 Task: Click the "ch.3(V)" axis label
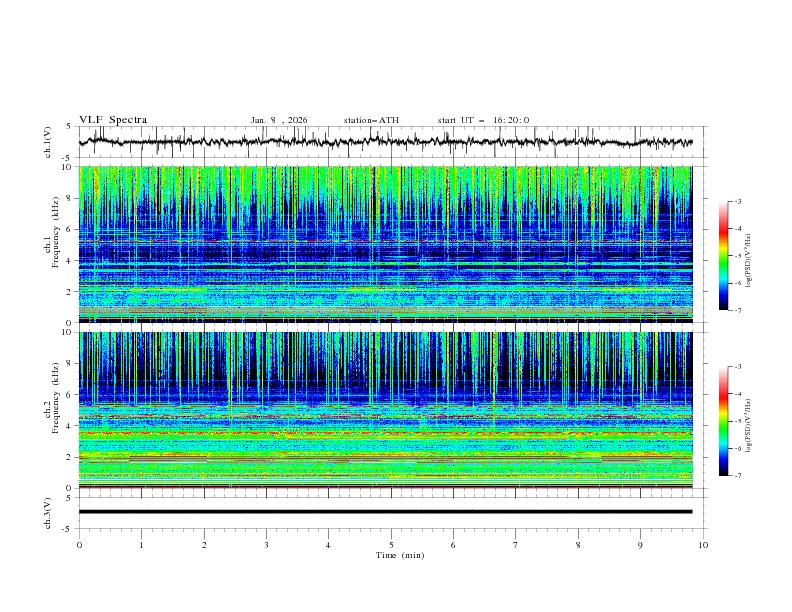tap(48, 513)
